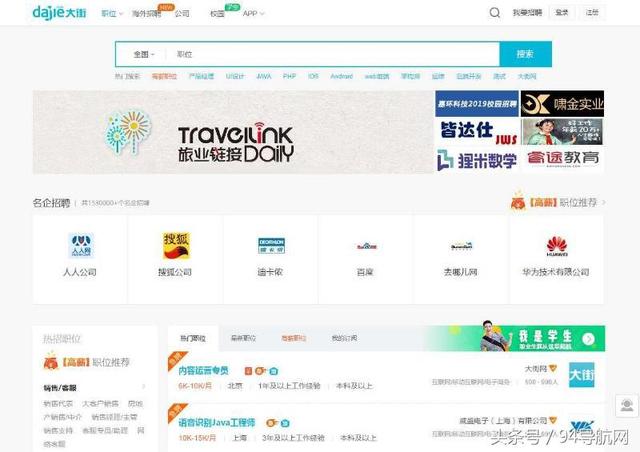Viewport: 640px width, 452px height.
Task: Select the PHP hot search keyword
Action: 289,76
